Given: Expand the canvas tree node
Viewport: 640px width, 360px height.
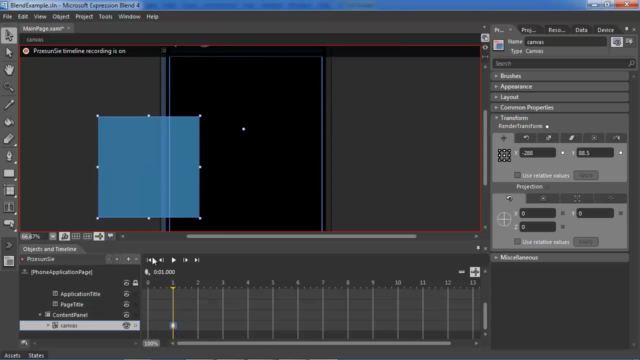Looking at the screenshot, I should pyautogui.click(x=48, y=325).
